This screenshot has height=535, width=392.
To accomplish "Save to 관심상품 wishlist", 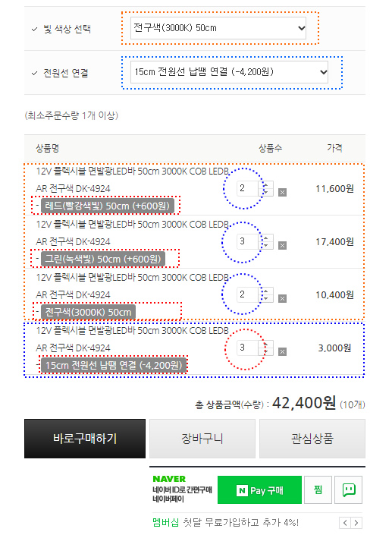I will pos(312,439).
